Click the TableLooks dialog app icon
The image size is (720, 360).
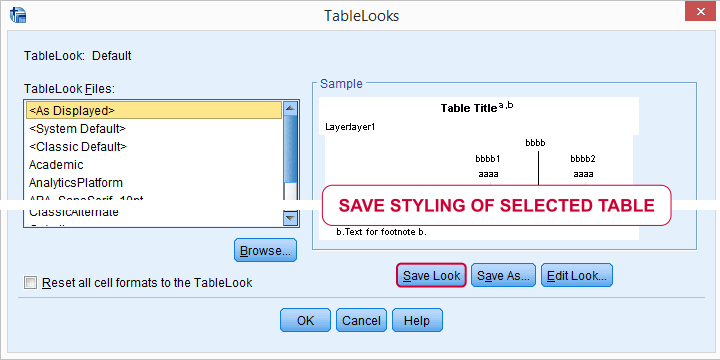pyautogui.click(x=18, y=15)
